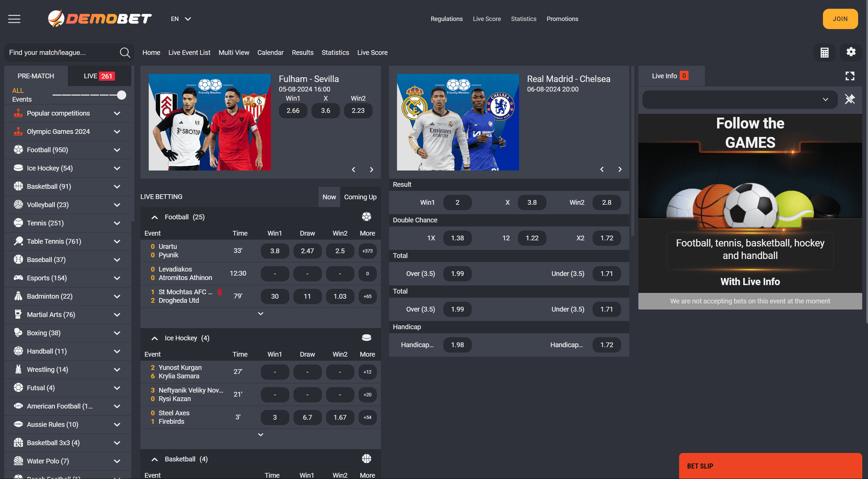Select Double Chance 12 odds 1.22
This screenshot has height=479, width=868.
click(x=532, y=238)
